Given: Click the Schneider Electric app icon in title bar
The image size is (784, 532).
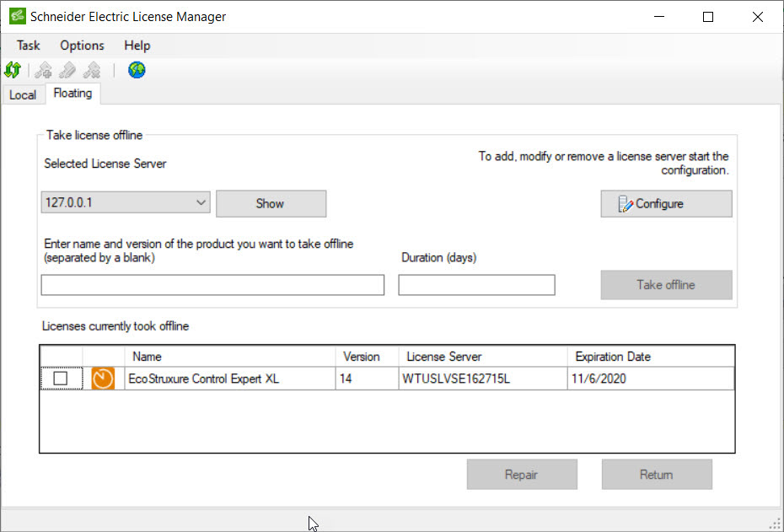Looking at the screenshot, I should 18,16.
